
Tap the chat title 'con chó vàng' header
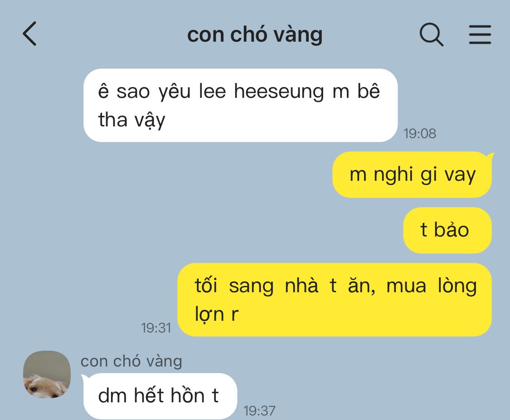[x=255, y=34]
